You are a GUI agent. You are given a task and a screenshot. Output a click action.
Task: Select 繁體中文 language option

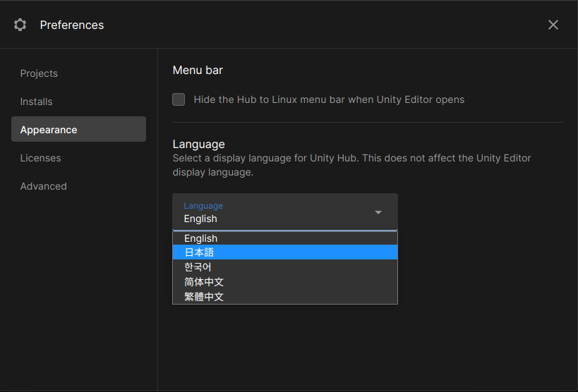[x=285, y=297]
